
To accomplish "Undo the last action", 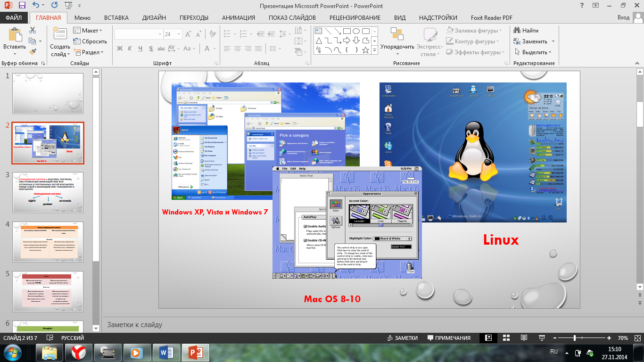I will (x=36, y=6).
